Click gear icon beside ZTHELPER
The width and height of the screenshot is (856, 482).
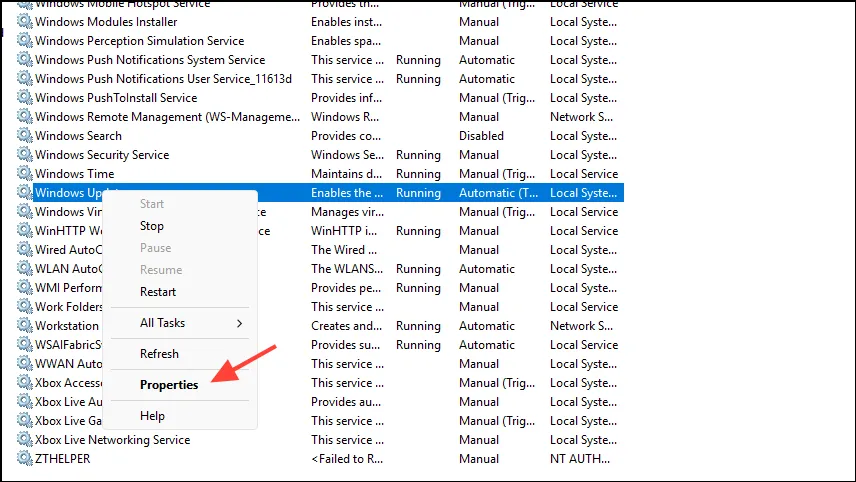[25, 459]
